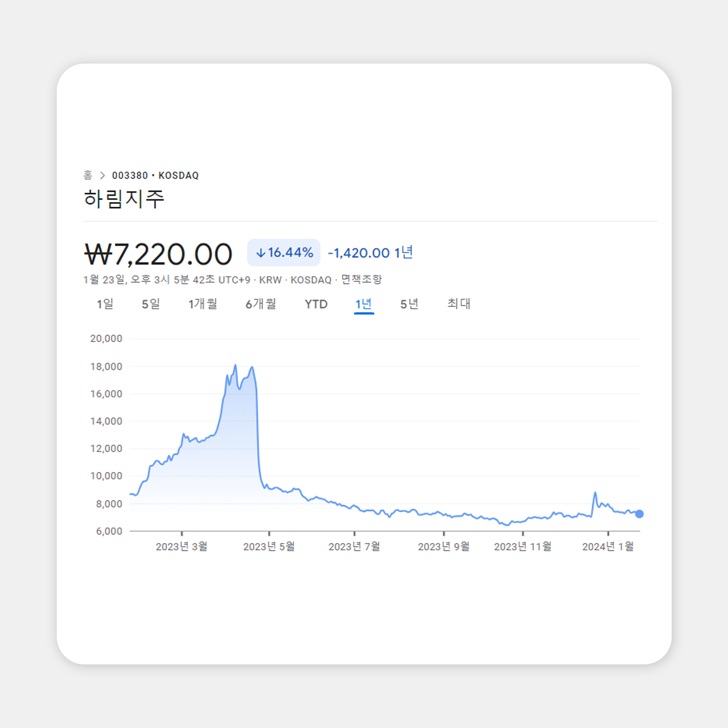Click the 2023년 9월 axis label
This screenshot has height=728, width=728.
pyautogui.click(x=444, y=546)
